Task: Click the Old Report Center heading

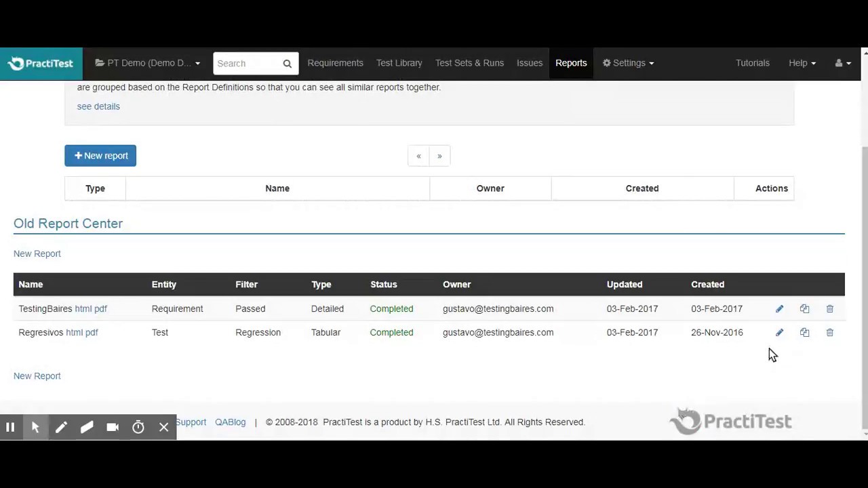Action: pyautogui.click(x=68, y=224)
